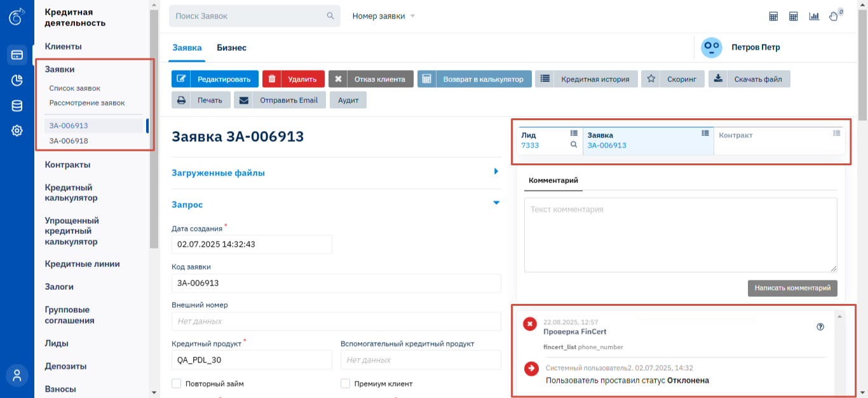Expand the Загруженные файлы section
Image resolution: width=868 pixels, height=398 pixels.
496,172
